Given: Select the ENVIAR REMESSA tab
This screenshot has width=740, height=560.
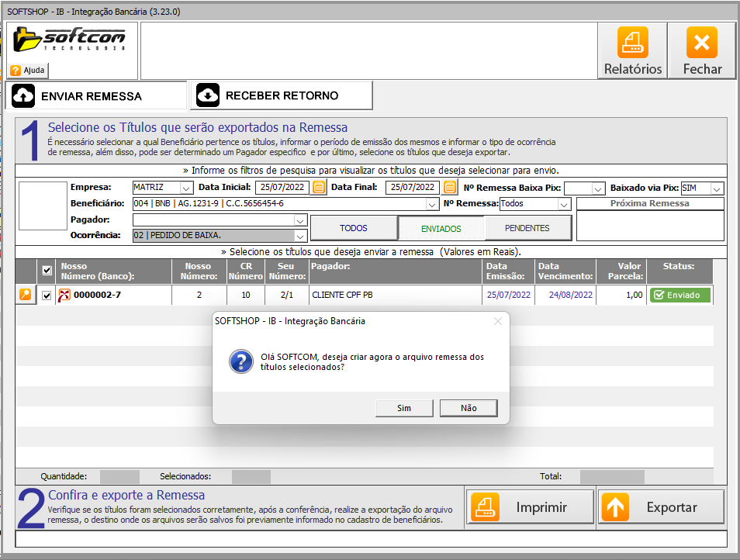Looking at the screenshot, I should [x=96, y=96].
